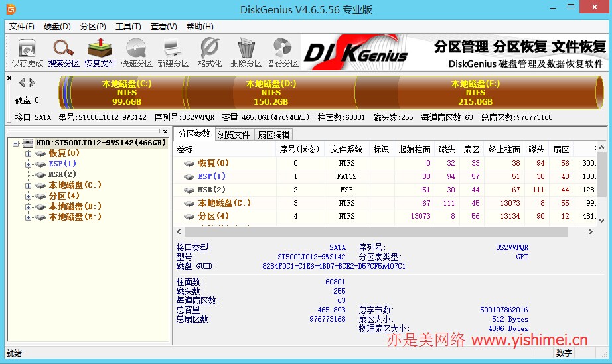Image resolution: width=612 pixels, height=364 pixels.
Task: Open the 帮助(H) menu
Action: pos(200,26)
